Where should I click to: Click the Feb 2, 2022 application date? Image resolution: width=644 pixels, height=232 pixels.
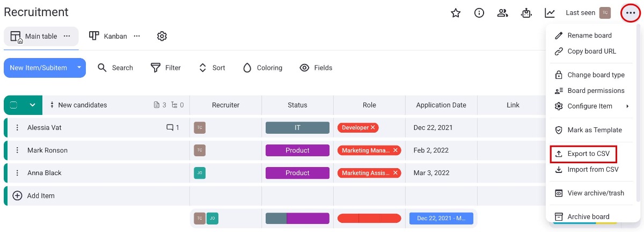click(x=430, y=150)
